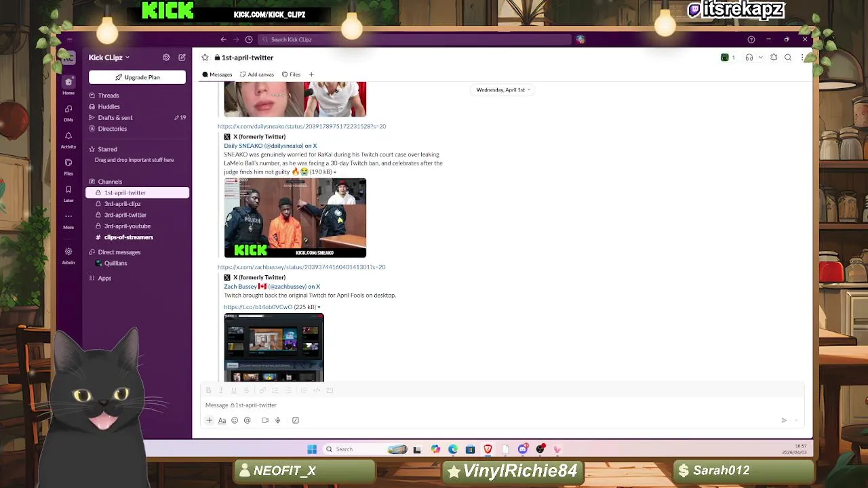This screenshot has height=488, width=868.
Task: Open Activity in the Slack rail
Action: tap(68, 140)
